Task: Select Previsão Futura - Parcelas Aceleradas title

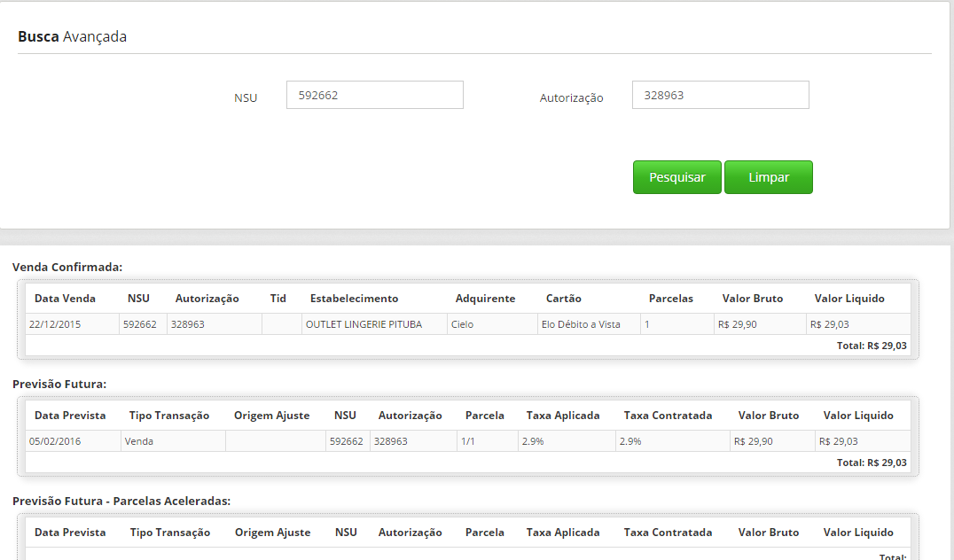Action: coord(121,501)
